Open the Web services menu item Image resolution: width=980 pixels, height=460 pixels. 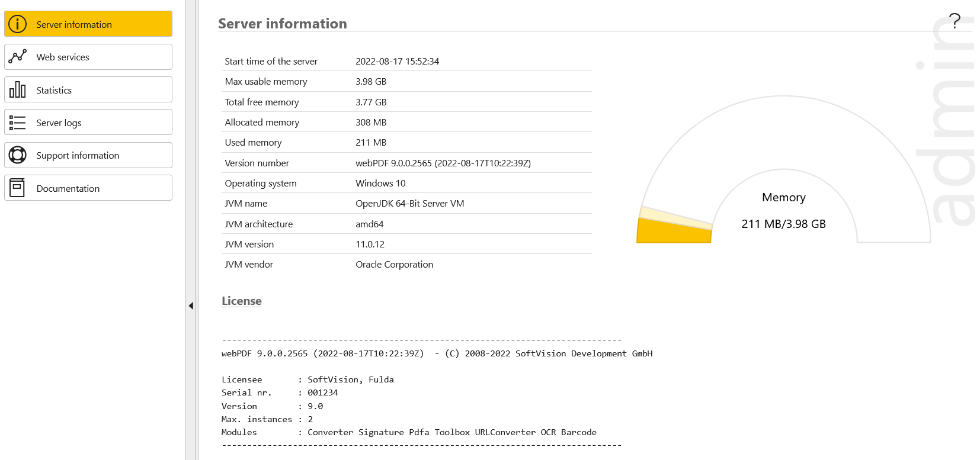88,57
